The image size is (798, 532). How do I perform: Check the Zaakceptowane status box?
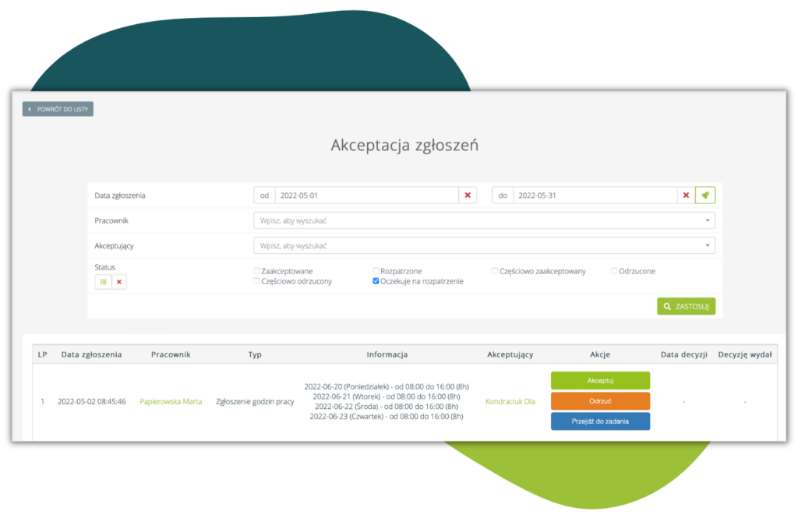[x=256, y=271]
